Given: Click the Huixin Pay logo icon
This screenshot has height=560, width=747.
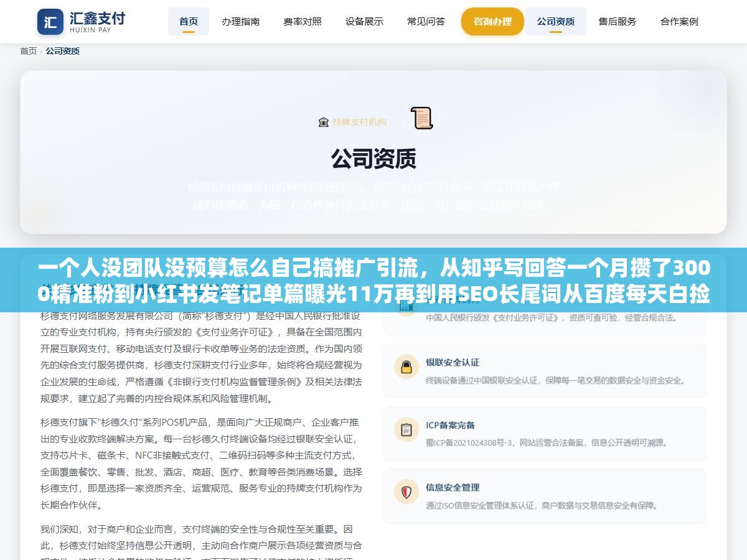Looking at the screenshot, I should point(50,22).
